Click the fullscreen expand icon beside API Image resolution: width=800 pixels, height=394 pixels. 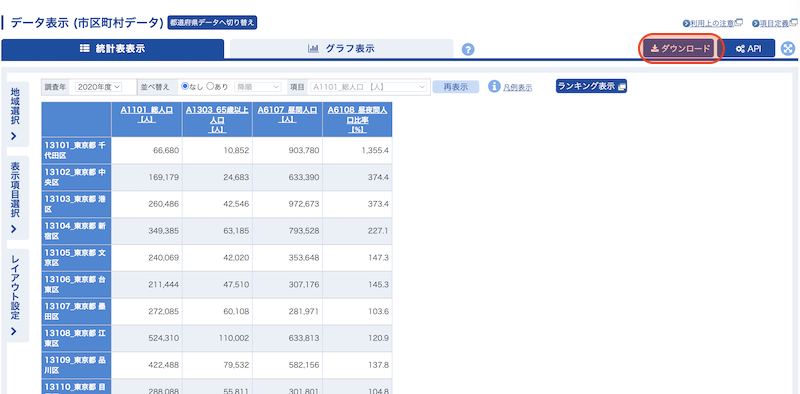[x=788, y=48]
